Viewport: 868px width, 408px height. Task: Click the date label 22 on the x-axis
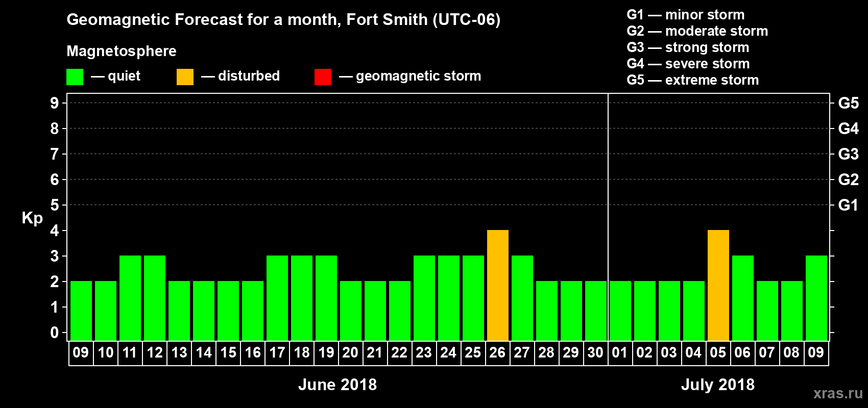[400, 352]
